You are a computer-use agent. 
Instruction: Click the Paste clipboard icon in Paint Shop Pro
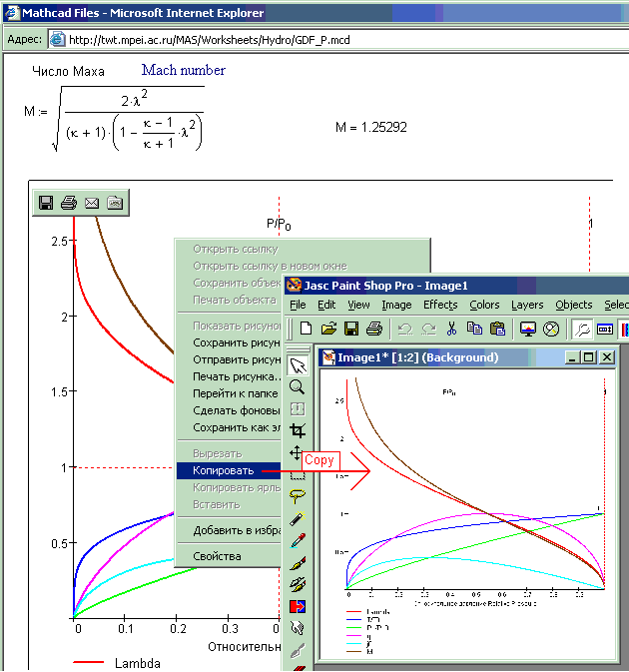coord(497,329)
